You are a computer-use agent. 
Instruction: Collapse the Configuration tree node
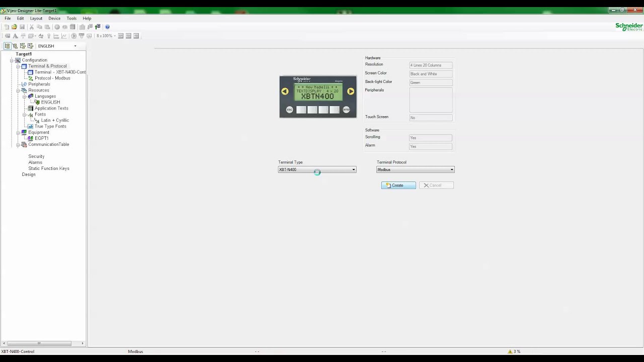[12, 60]
